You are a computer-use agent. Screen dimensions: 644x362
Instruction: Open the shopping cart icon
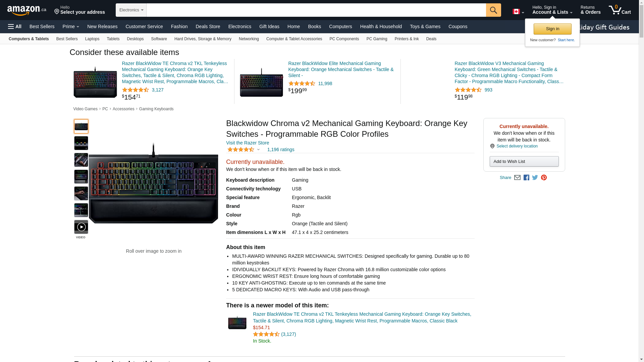[620, 10]
